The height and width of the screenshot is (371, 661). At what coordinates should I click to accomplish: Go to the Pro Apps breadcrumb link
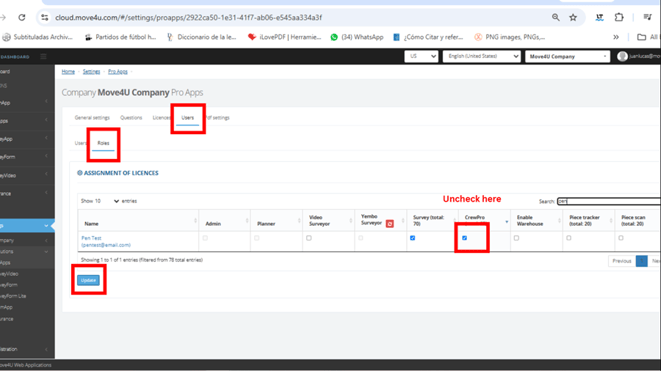(118, 72)
